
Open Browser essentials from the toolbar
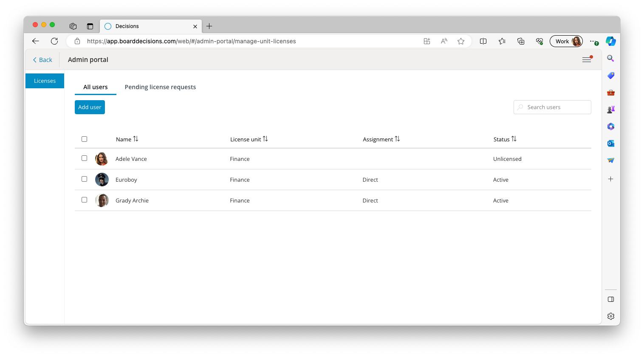pyautogui.click(x=539, y=41)
